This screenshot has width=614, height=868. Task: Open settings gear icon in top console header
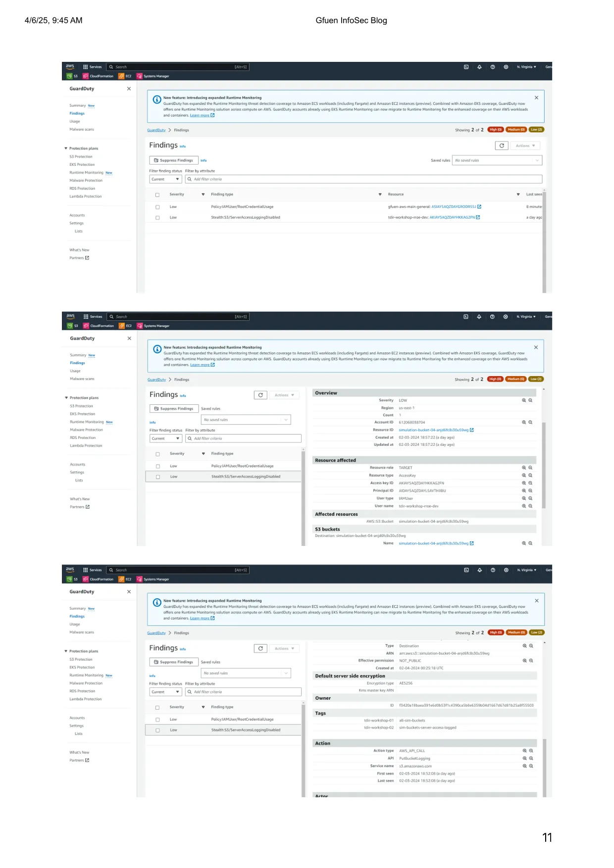tap(506, 67)
